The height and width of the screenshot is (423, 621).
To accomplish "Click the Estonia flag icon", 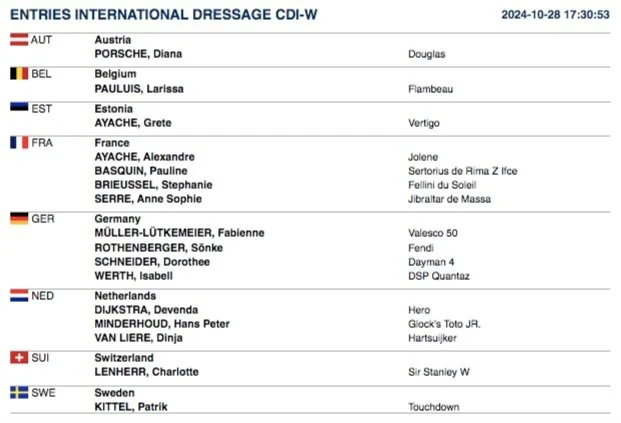I will (x=19, y=108).
